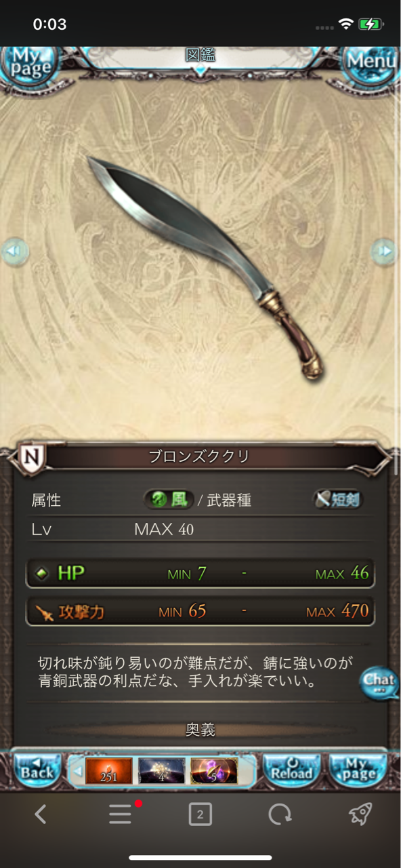Go to previous weapon with left arrow
This screenshot has height=868, width=401.
pos(15,252)
